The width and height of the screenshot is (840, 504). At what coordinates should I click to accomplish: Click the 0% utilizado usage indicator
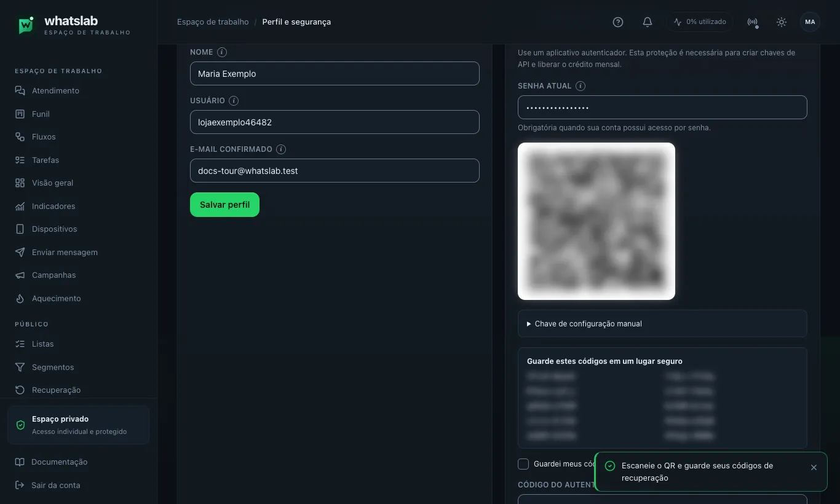click(x=700, y=22)
